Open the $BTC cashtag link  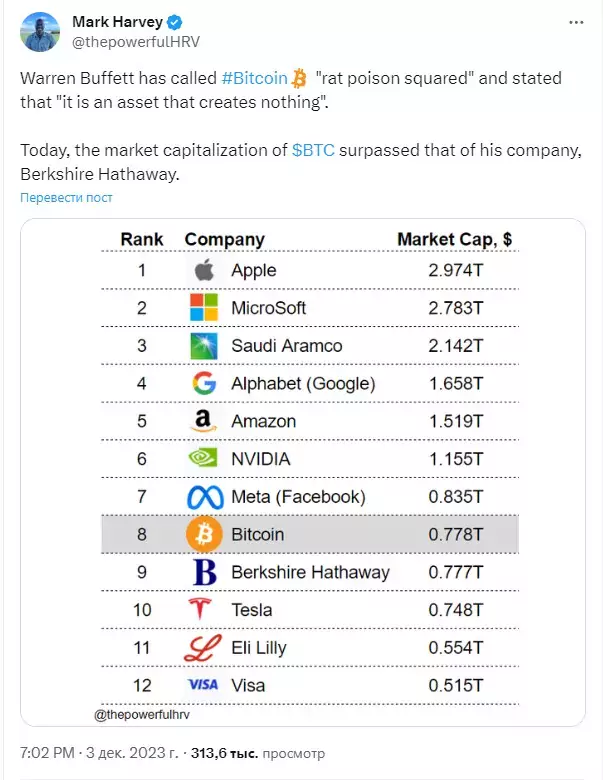tap(313, 150)
